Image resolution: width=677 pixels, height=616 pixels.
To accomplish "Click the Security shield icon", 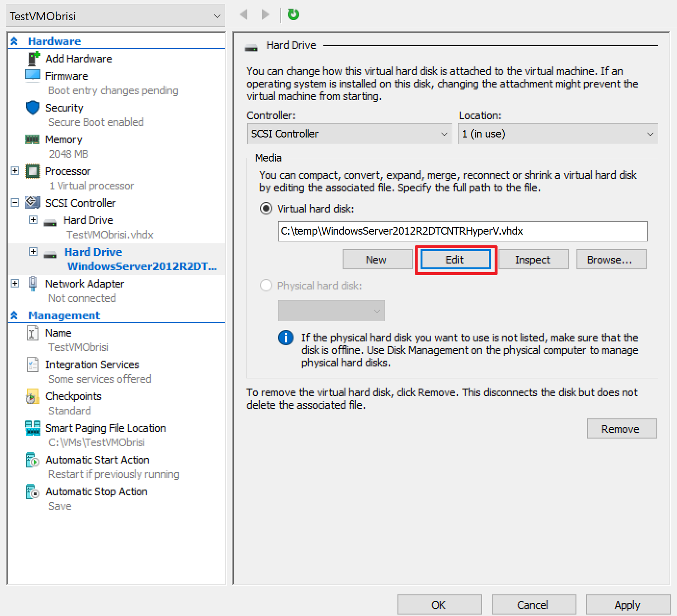I will 32,108.
